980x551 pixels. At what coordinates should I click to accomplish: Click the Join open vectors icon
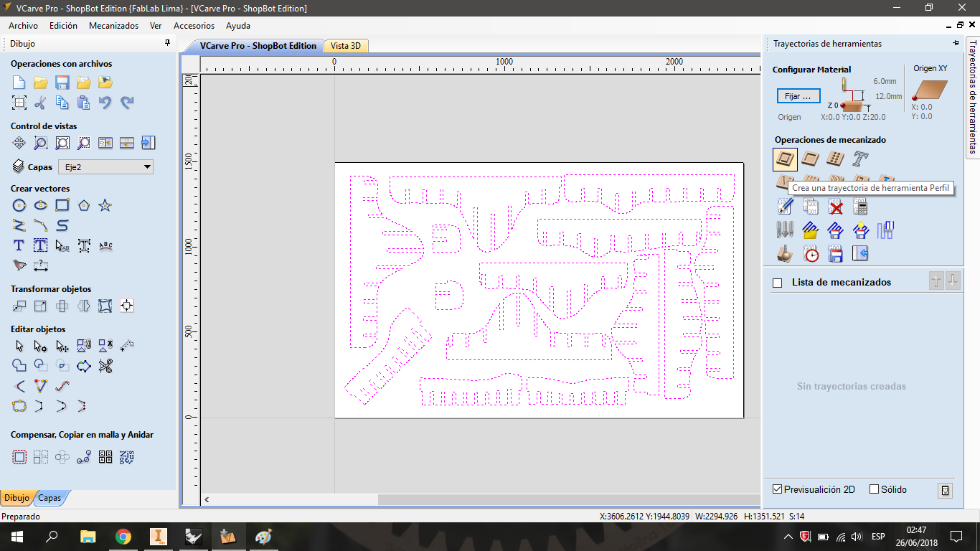(19, 406)
